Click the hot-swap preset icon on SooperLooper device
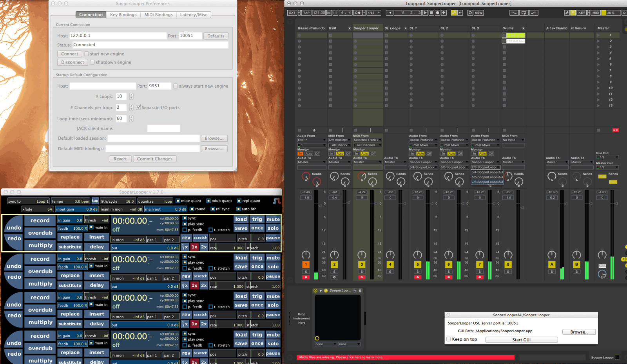 [355, 290]
